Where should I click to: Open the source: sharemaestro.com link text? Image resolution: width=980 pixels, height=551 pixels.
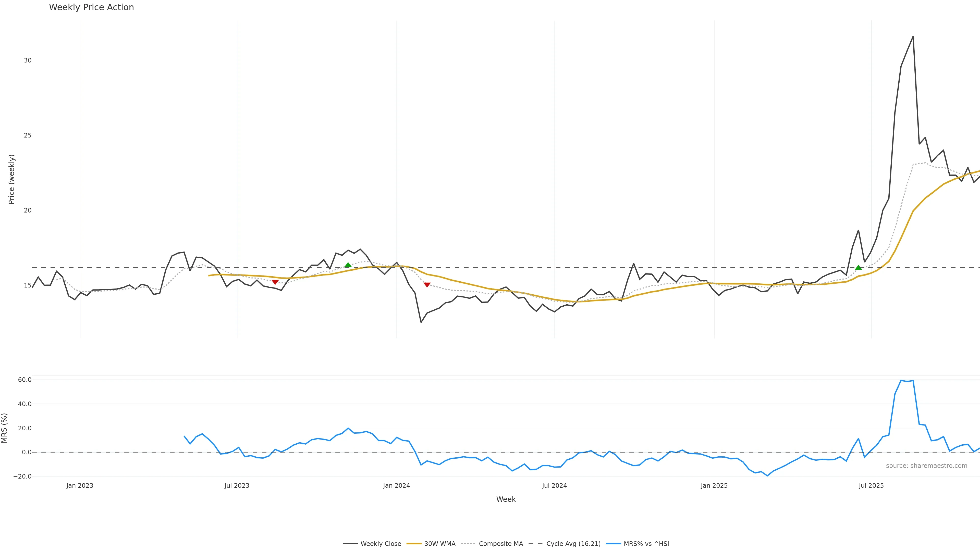[926, 466]
